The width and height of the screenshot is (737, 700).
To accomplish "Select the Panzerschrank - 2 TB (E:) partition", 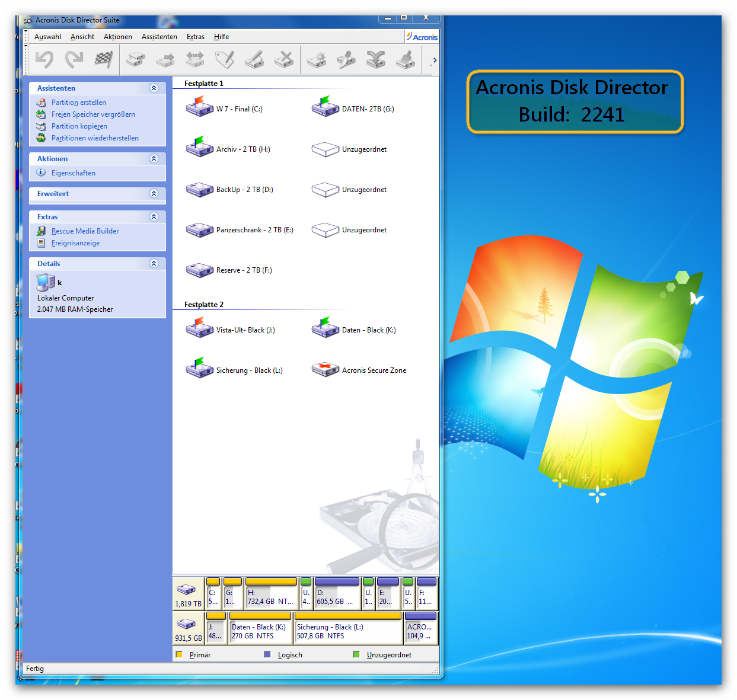I will [x=240, y=229].
